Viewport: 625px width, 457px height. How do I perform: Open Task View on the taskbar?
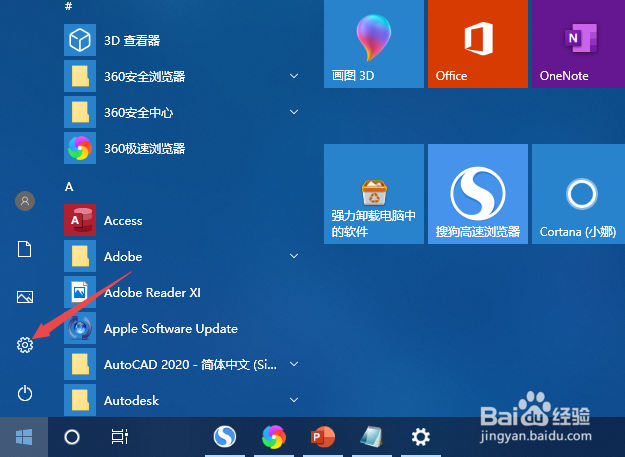[120, 437]
